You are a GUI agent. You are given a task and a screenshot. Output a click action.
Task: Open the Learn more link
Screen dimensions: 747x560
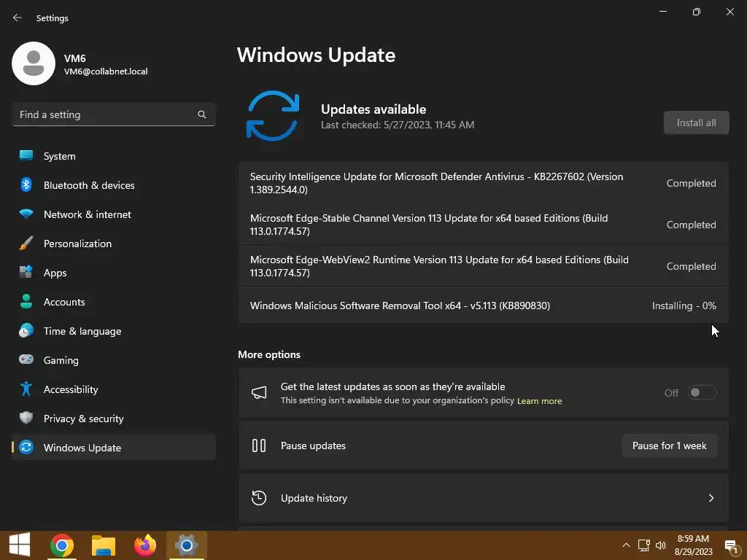539,401
